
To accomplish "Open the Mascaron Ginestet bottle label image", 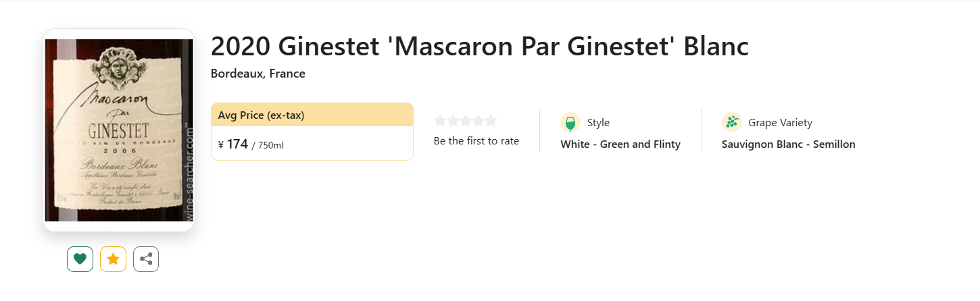I will tap(119, 130).
